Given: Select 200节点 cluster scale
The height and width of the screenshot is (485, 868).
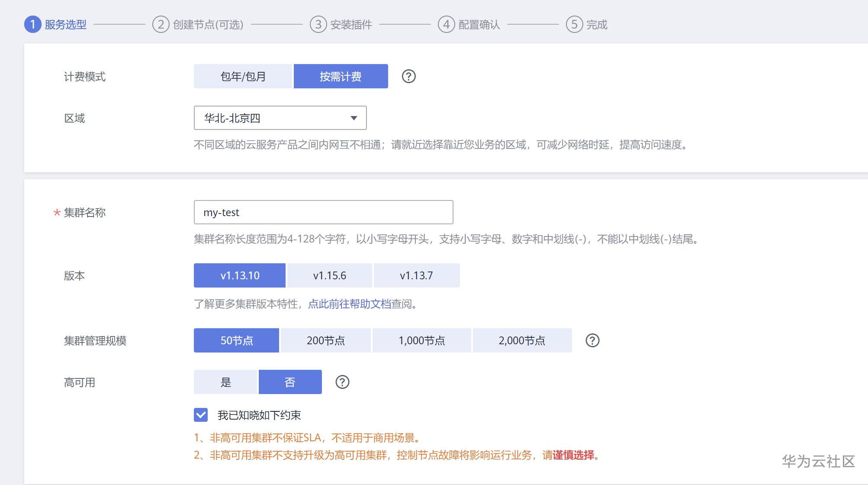Looking at the screenshot, I should tap(325, 340).
